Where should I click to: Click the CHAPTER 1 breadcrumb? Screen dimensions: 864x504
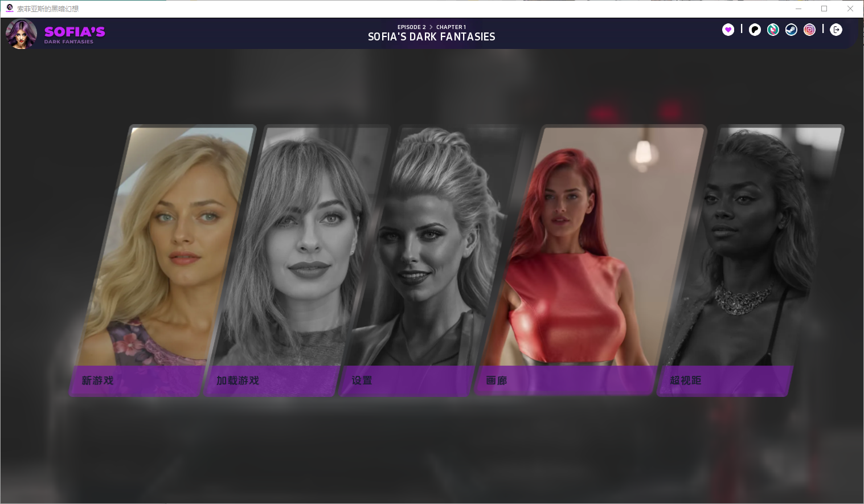[451, 27]
